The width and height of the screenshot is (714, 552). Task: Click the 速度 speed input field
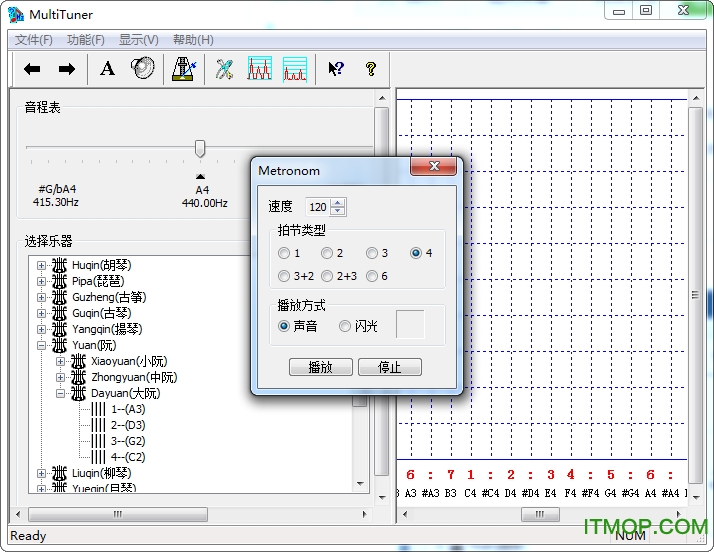click(x=318, y=207)
